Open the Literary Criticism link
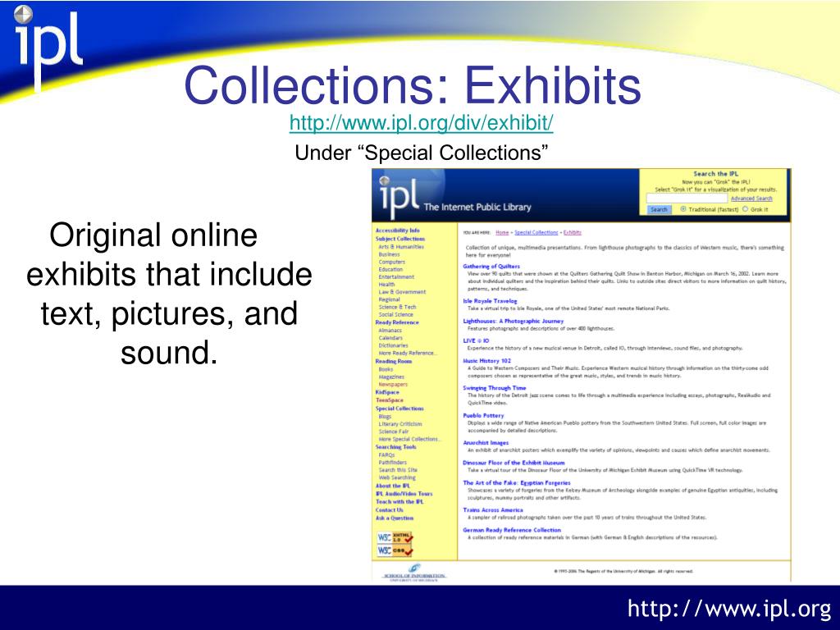This screenshot has height=630, width=840. coord(400,424)
